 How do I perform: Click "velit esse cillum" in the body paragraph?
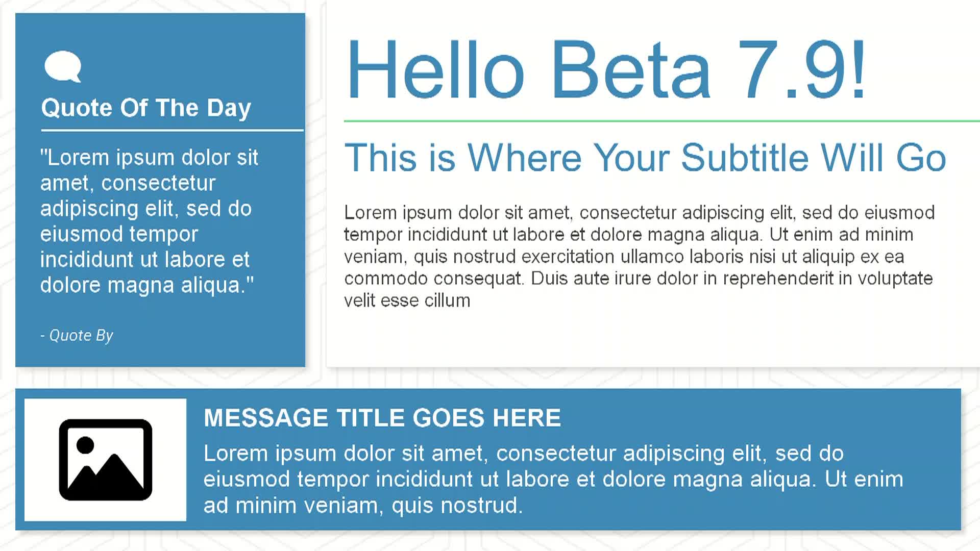pos(407,300)
